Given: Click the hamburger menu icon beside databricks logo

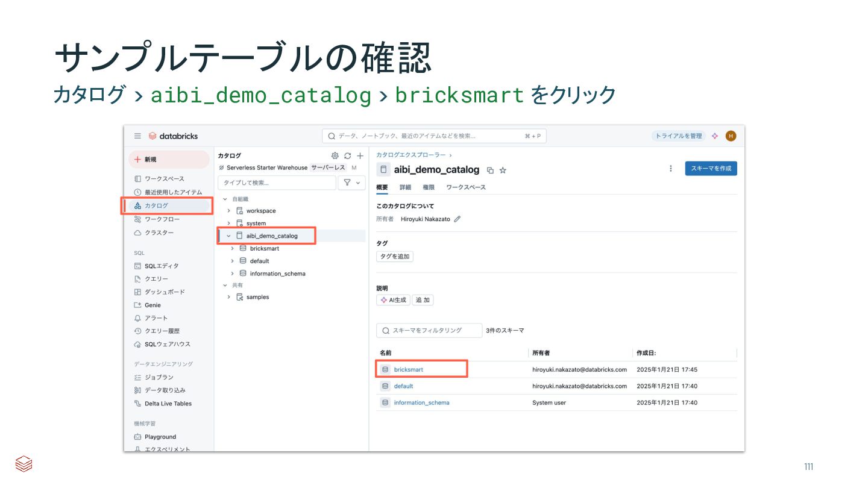Looking at the screenshot, I should click(x=137, y=136).
